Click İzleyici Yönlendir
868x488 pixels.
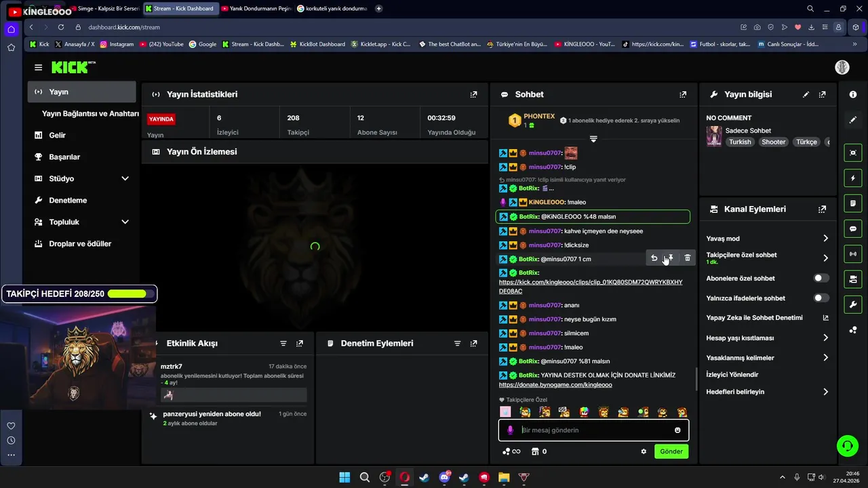click(x=732, y=374)
